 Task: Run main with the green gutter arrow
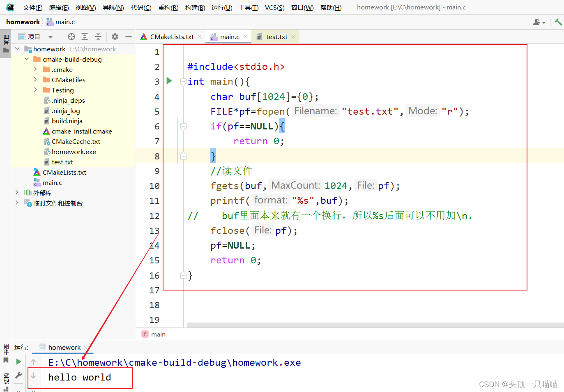point(169,81)
